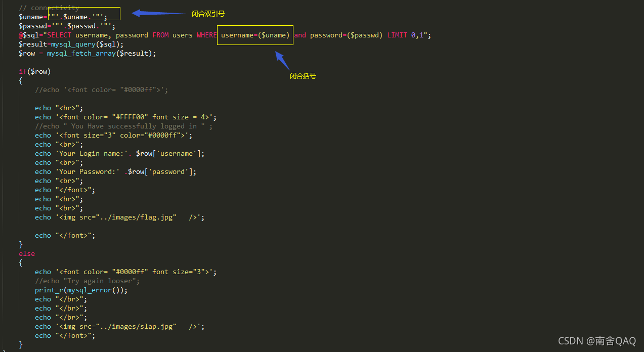Click the '// connectivity' comment line
The image size is (644, 352).
coord(49,8)
